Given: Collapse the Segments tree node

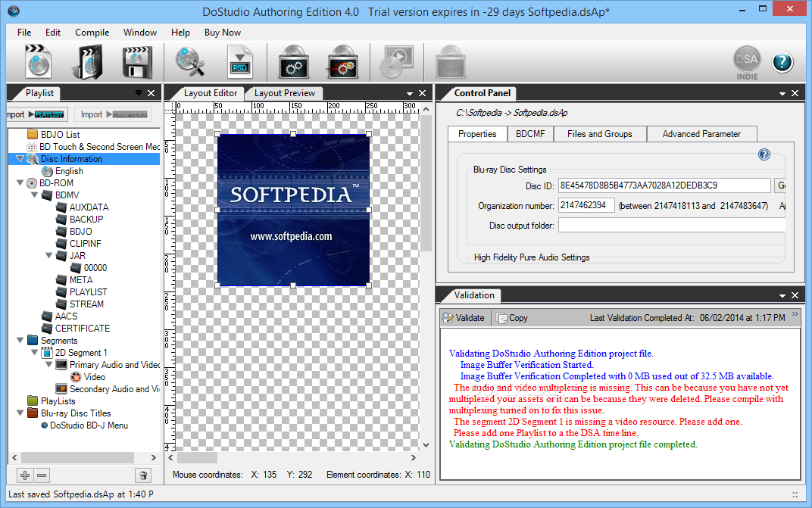Looking at the screenshot, I should tap(20, 340).
